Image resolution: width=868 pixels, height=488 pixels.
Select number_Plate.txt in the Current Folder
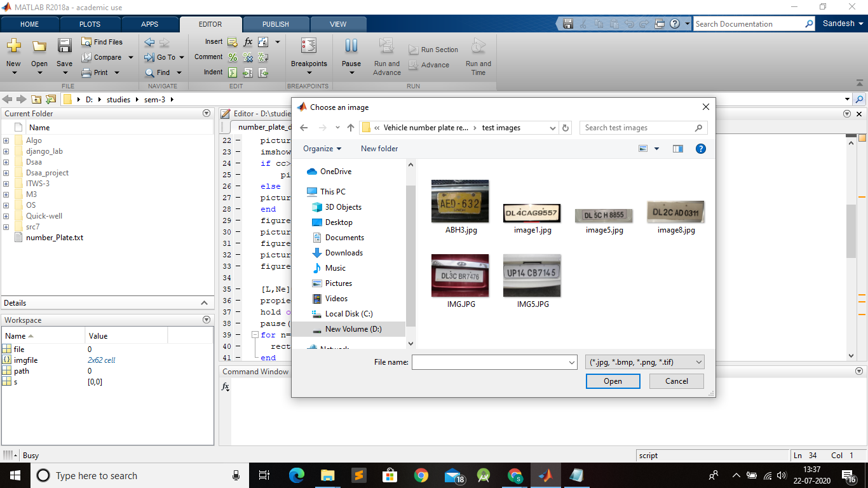[x=55, y=238]
